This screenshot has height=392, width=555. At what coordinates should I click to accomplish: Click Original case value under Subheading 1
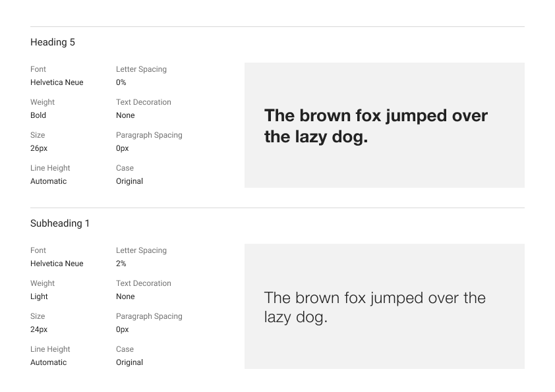pos(129,362)
